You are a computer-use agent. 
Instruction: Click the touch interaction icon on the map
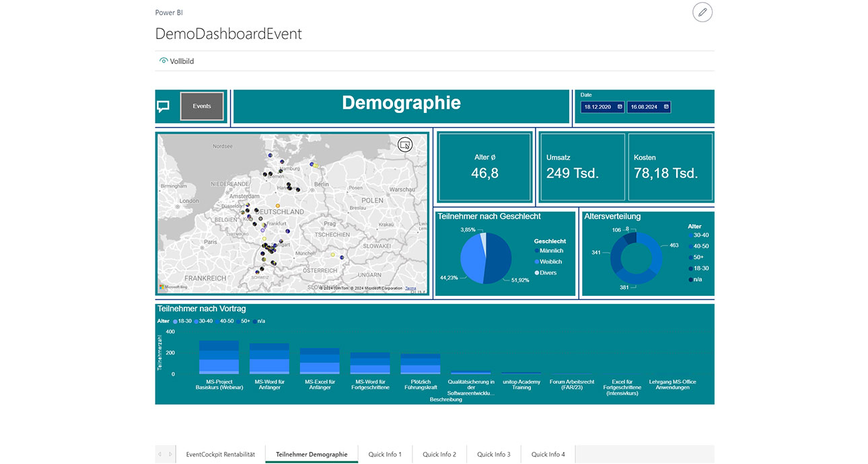[x=404, y=145]
